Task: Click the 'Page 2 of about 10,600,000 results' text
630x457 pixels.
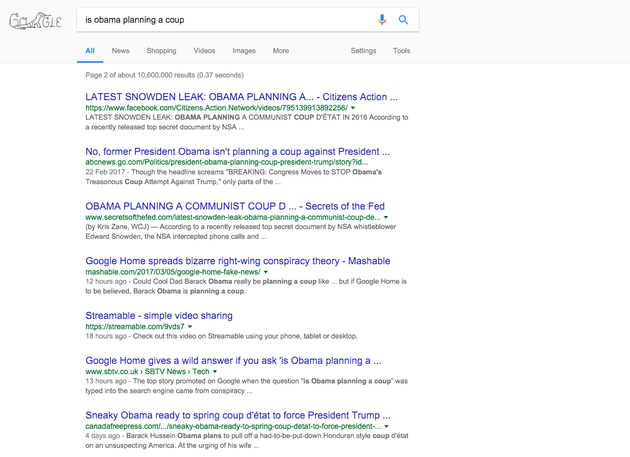Action: [164, 75]
